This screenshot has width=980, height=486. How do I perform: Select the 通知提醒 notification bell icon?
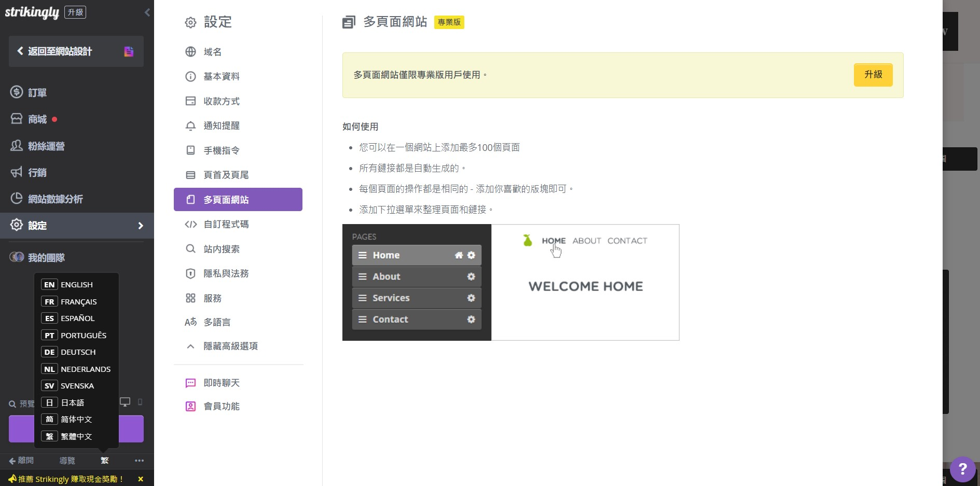[190, 126]
